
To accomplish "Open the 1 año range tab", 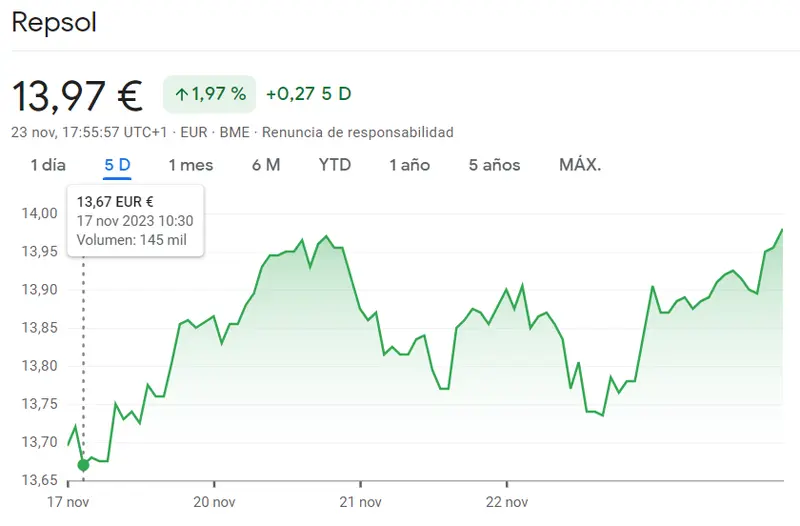I will (410, 165).
